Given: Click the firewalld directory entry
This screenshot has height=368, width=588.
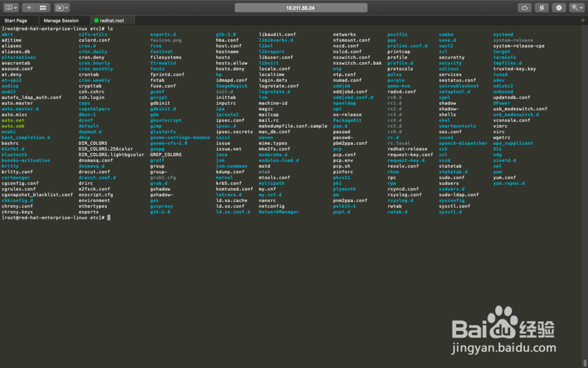Looking at the screenshot, I should [163, 63].
